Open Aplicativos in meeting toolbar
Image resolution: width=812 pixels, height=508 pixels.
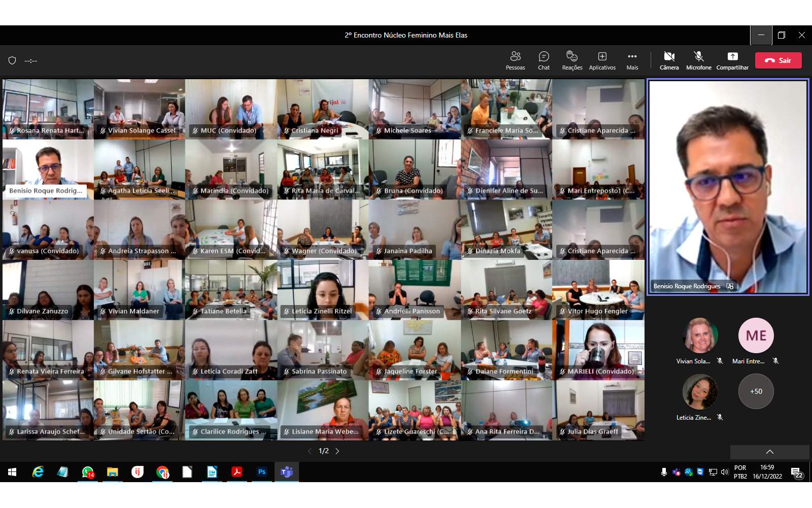point(602,60)
